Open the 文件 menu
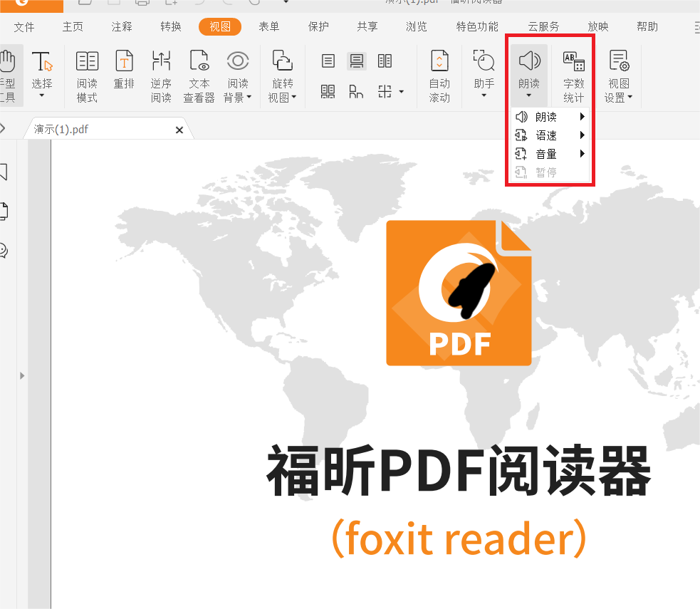700x609 pixels. pos(23,26)
